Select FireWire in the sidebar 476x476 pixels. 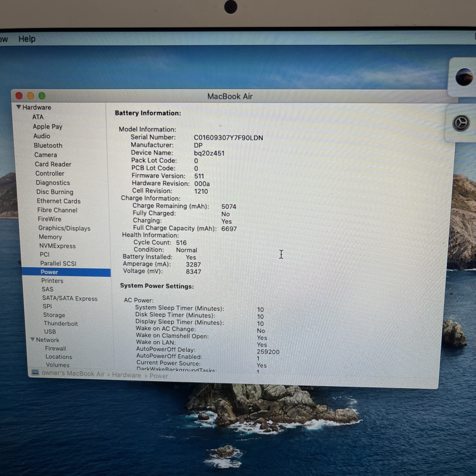[50, 219]
